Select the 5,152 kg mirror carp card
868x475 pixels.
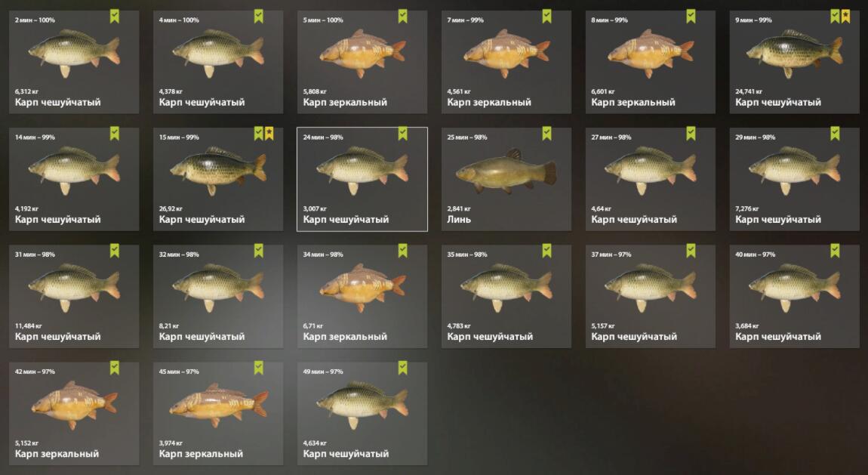coord(74,414)
